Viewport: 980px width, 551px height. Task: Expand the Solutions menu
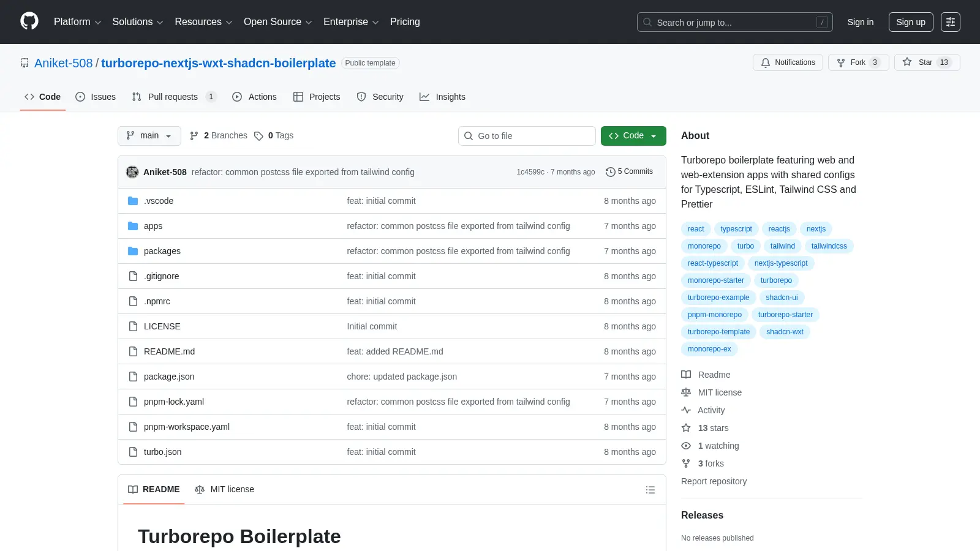138,22
